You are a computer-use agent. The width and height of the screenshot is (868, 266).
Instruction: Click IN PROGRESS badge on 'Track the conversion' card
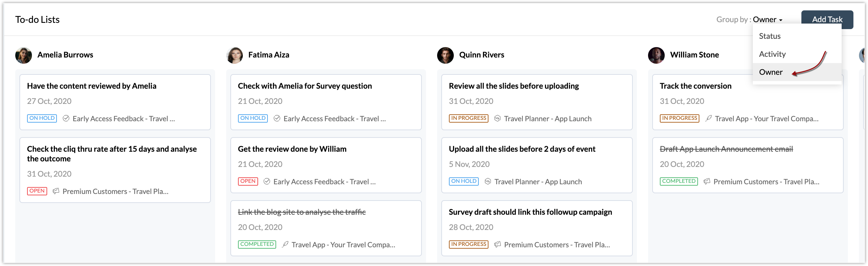point(679,118)
